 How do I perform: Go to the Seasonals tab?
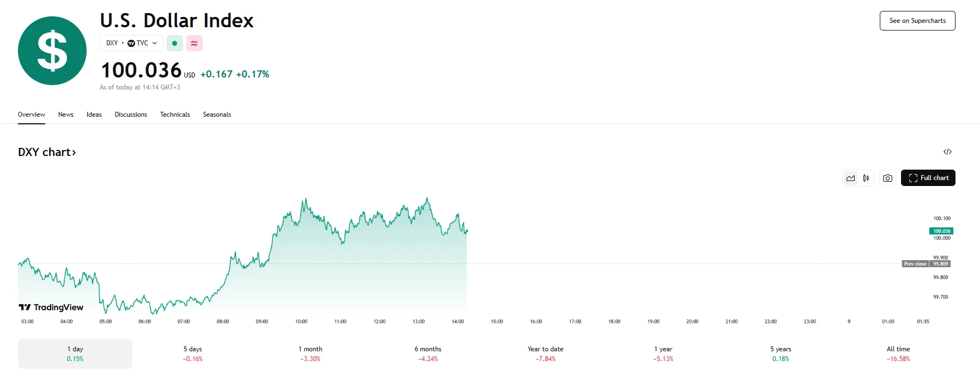coord(217,115)
